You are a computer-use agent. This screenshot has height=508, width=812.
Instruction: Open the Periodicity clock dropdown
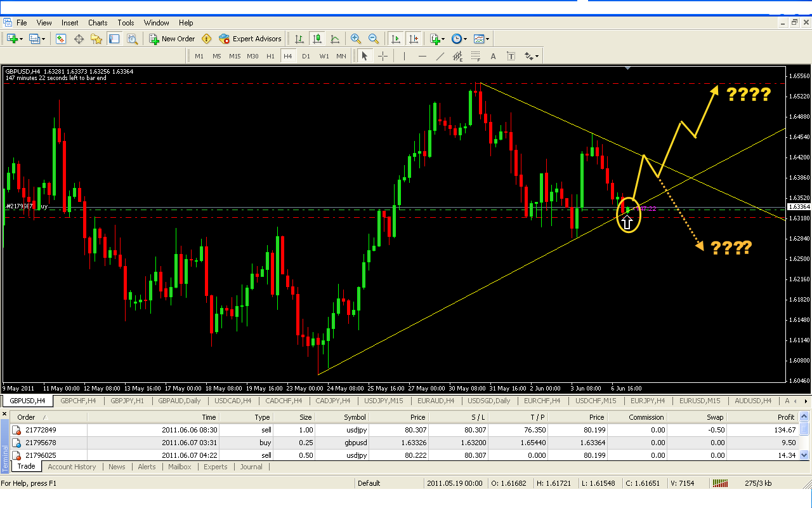point(459,39)
